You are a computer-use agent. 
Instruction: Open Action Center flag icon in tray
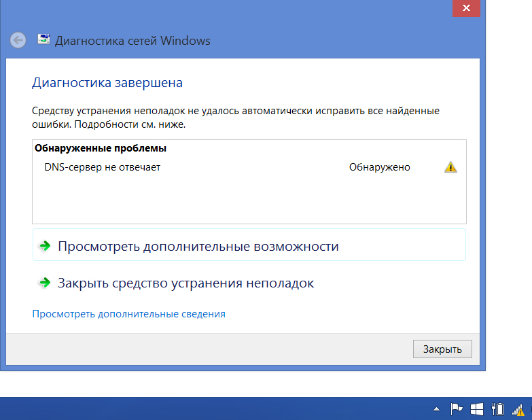point(457,409)
